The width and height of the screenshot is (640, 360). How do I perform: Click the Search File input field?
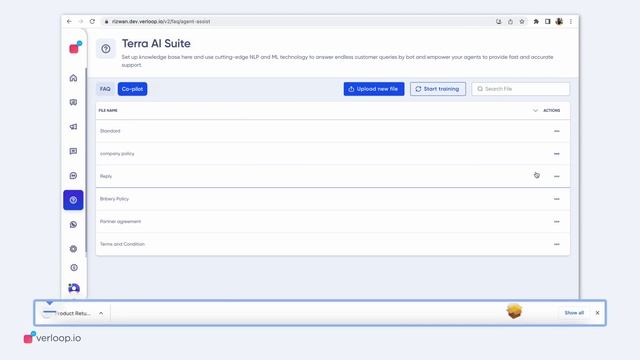pyautogui.click(x=520, y=89)
